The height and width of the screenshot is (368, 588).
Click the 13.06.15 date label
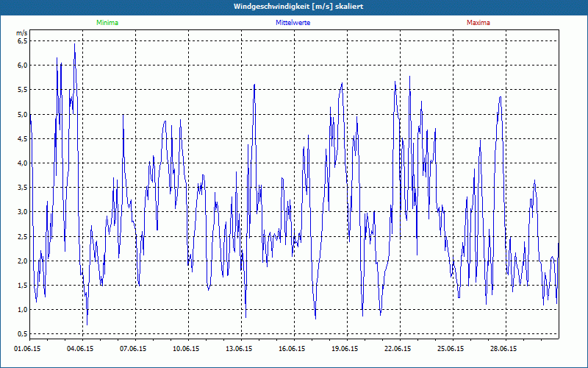[239, 349]
